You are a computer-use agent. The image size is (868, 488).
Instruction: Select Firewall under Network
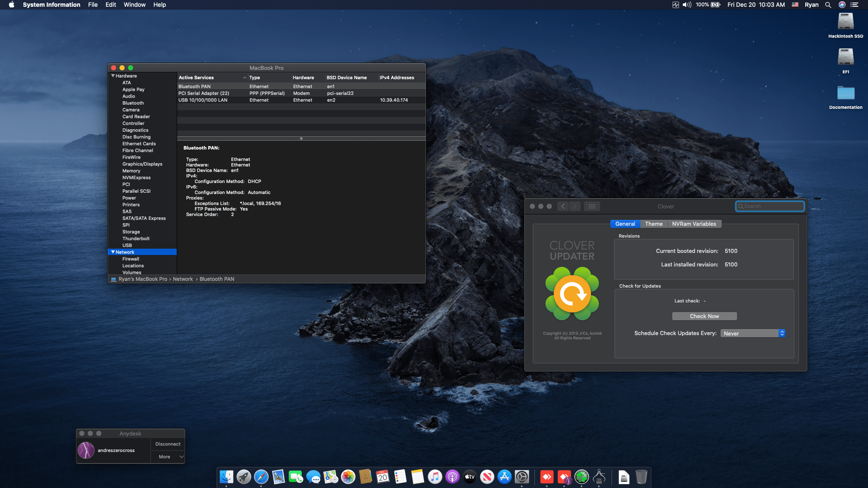[x=131, y=259]
